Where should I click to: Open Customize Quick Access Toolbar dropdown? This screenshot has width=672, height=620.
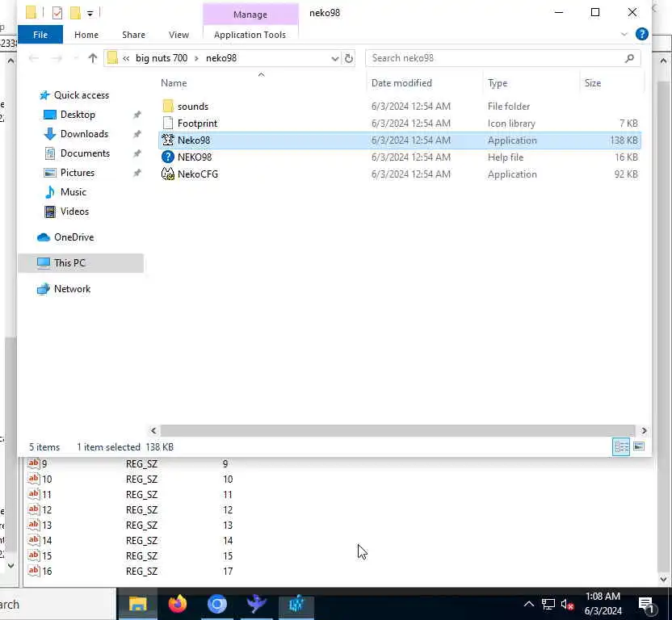coord(90,13)
